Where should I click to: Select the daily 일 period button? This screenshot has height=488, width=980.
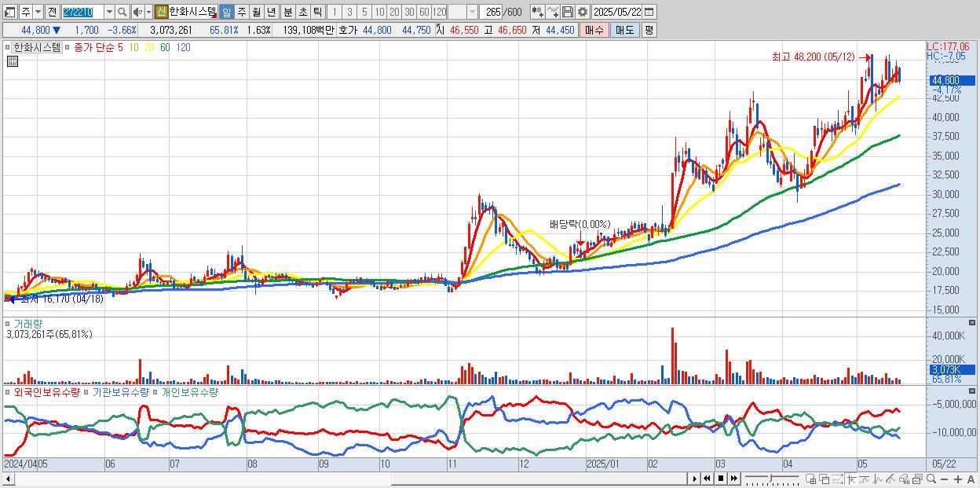[x=226, y=12]
